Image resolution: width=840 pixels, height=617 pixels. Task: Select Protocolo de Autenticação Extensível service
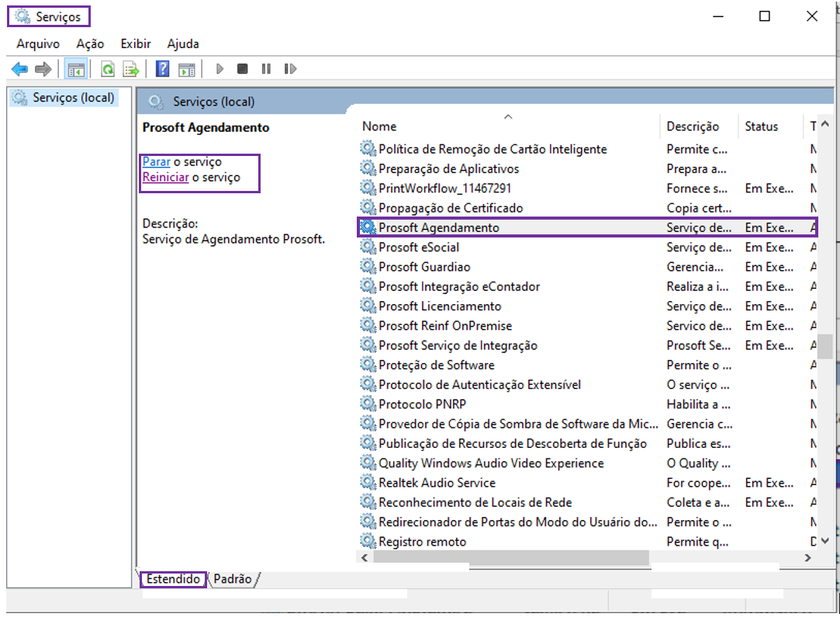tap(588, 384)
